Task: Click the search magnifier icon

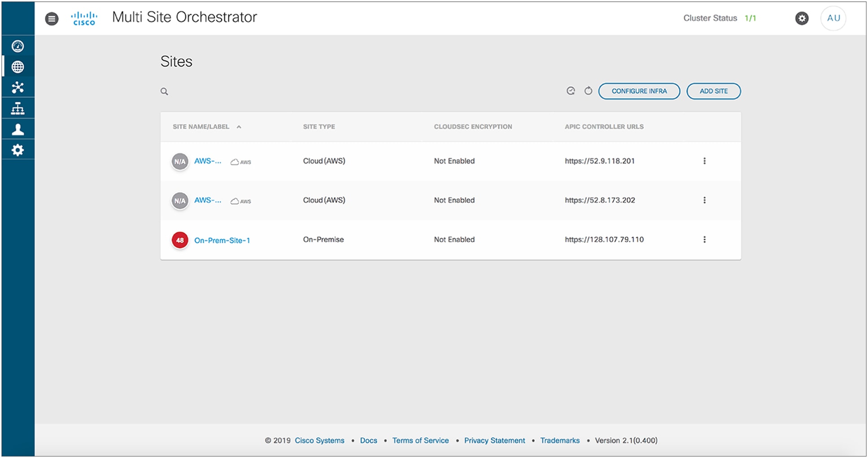Action: (164, 92)
